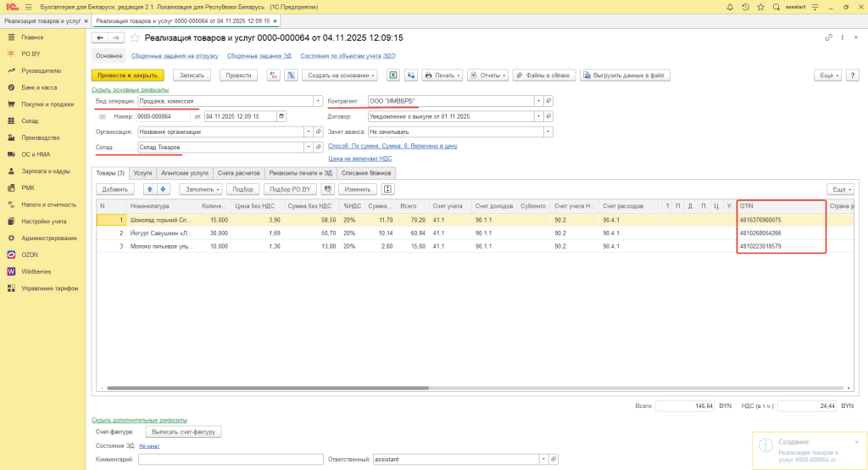Image resolution: width=868 pixels, height=470 pixels.
Task: Open the history clock icon
Action: coord(746,7)
